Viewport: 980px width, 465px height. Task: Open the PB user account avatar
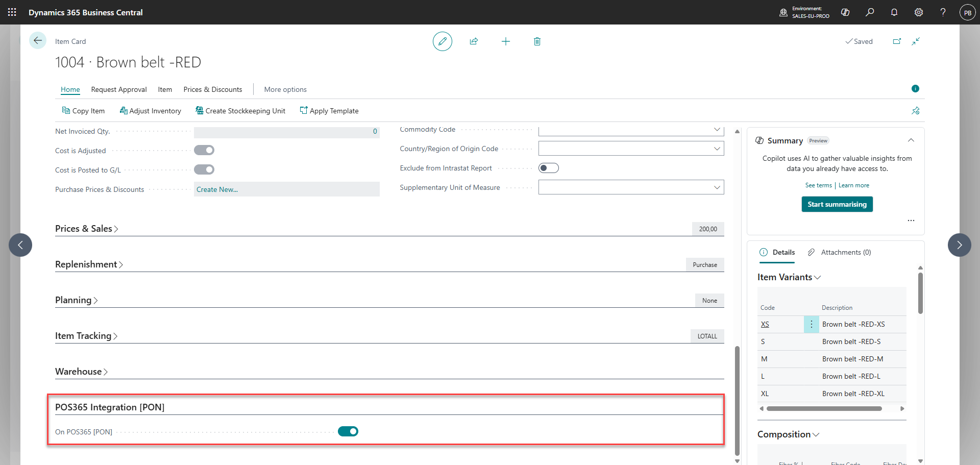[x=968, y=12]
